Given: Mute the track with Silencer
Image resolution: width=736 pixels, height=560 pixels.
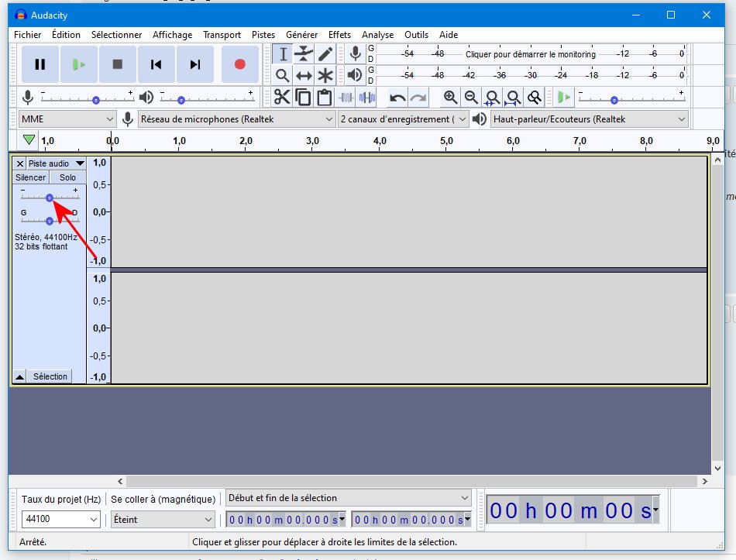Looking at the screenshot, I should click(x=30, y=177).
